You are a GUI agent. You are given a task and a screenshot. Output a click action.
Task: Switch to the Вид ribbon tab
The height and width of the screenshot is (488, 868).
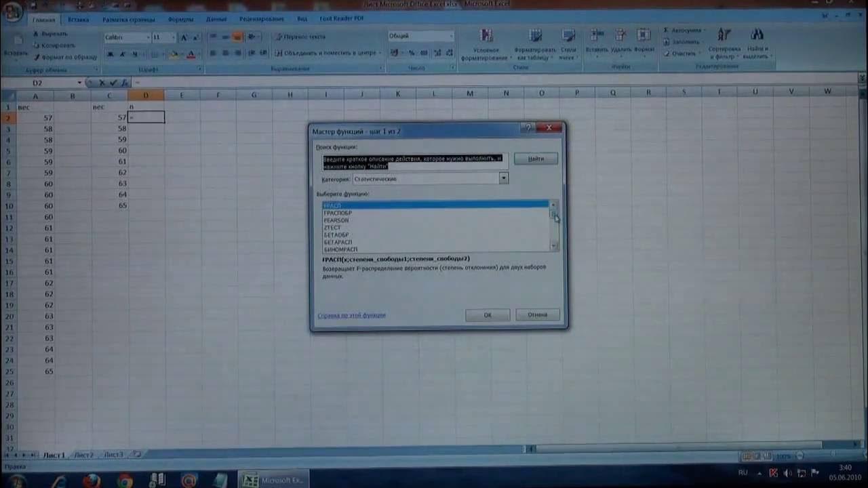tap(302, 18)
